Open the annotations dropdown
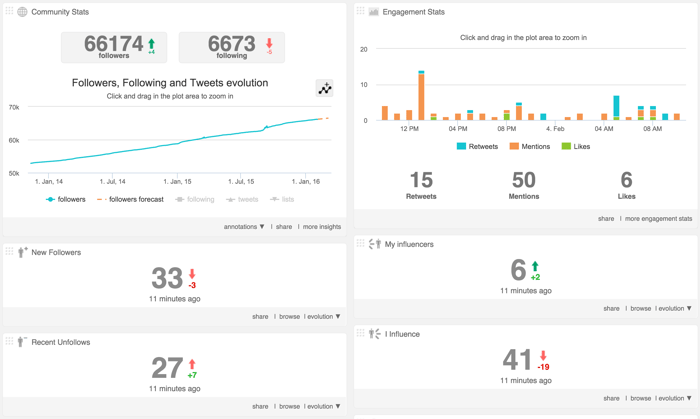 [x=244, y=227]
